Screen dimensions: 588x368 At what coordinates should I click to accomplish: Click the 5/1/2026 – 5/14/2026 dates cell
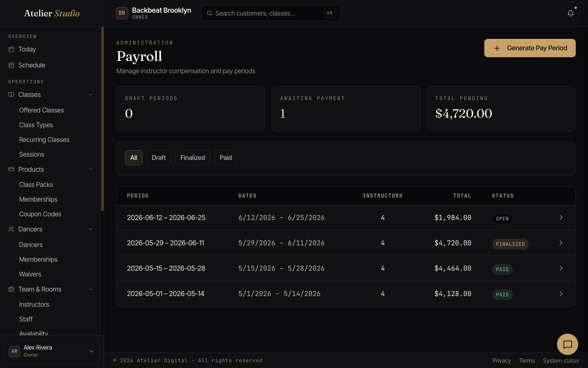point(280,294)
